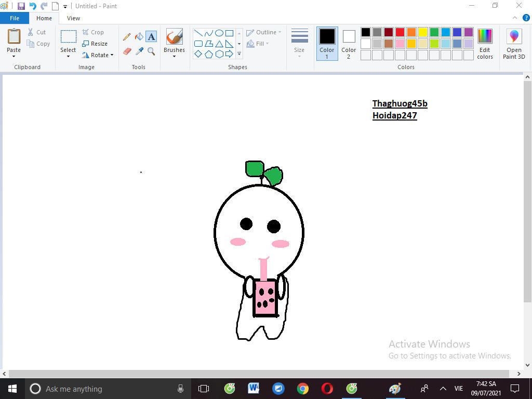Open the Size line-width dropdown
Screen dimensions: 532x399
tap(300, 43)
